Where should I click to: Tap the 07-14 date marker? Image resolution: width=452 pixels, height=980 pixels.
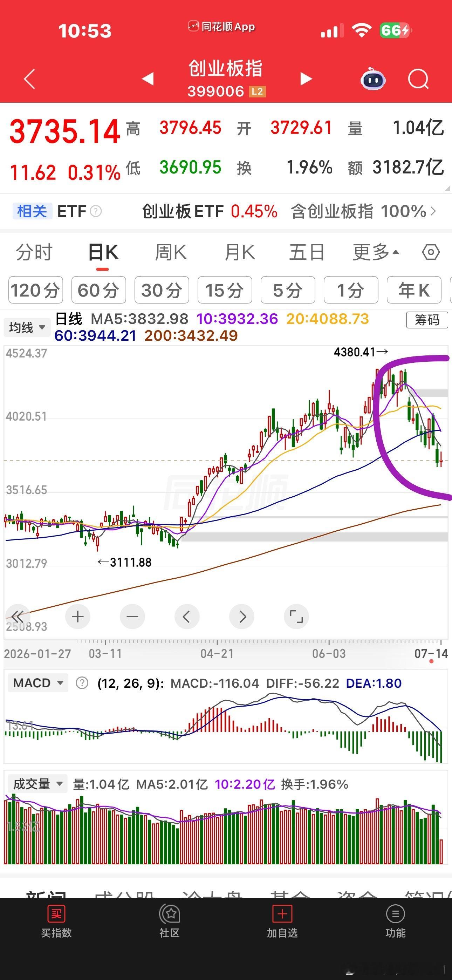coord(431,654)
